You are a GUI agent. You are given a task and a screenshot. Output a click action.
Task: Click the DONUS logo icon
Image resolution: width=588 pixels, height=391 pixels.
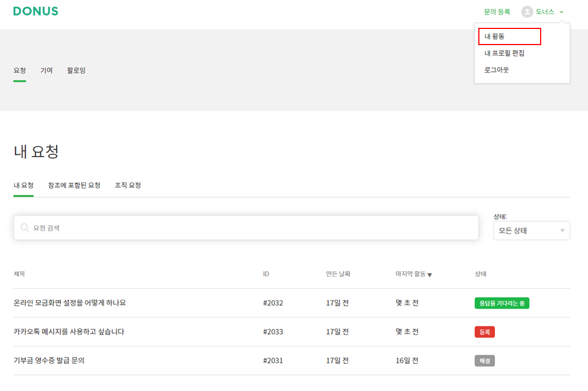(35, 11)
